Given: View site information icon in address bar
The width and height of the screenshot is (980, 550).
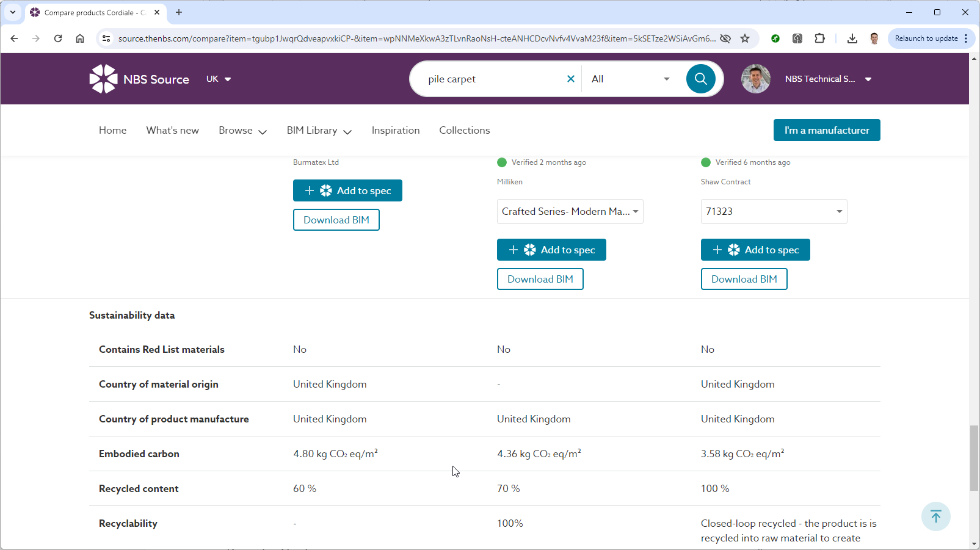Looking at the screenshot, I should click(106, 38).
